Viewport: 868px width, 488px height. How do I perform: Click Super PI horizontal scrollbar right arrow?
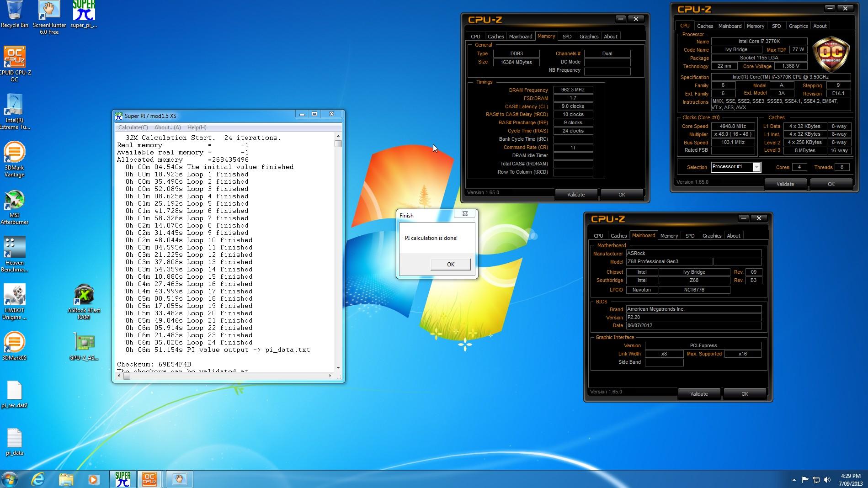pyautogui.click(x=330, y=376)
